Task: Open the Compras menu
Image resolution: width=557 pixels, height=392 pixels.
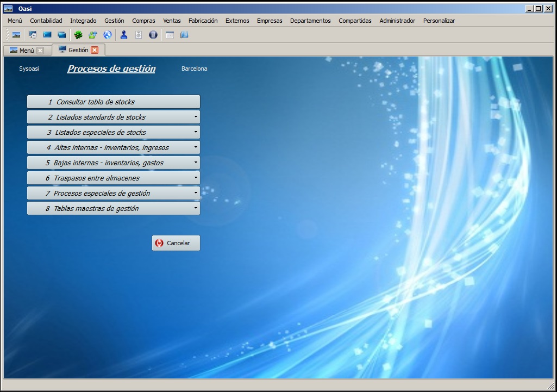Action: (x=143, y=21)
